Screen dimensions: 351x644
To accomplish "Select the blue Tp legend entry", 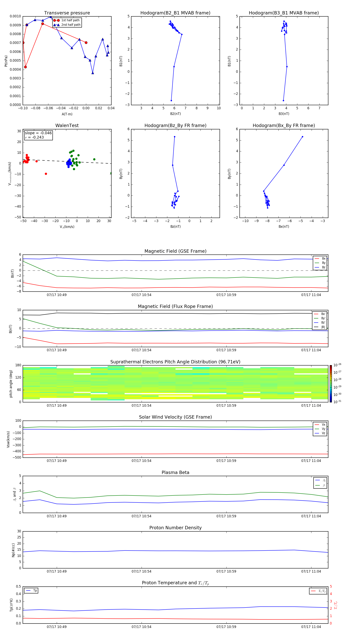I will 31,591.
